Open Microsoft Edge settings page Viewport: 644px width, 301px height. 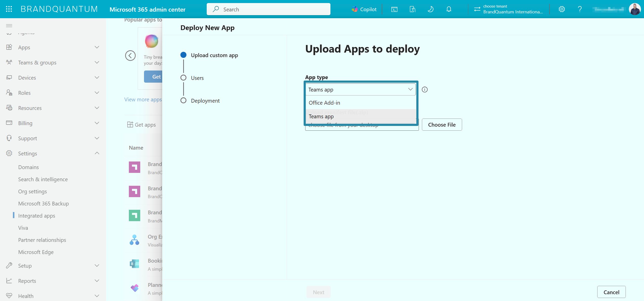(x=36, y=252)
